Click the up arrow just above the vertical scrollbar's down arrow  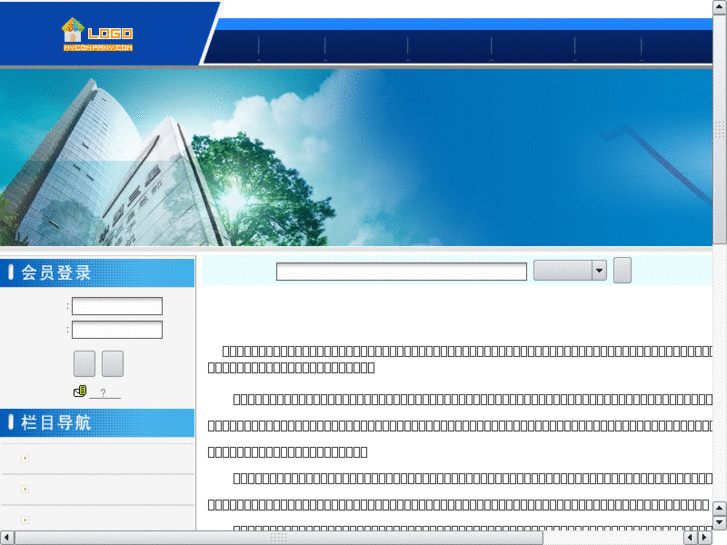(x=720, y=508)
